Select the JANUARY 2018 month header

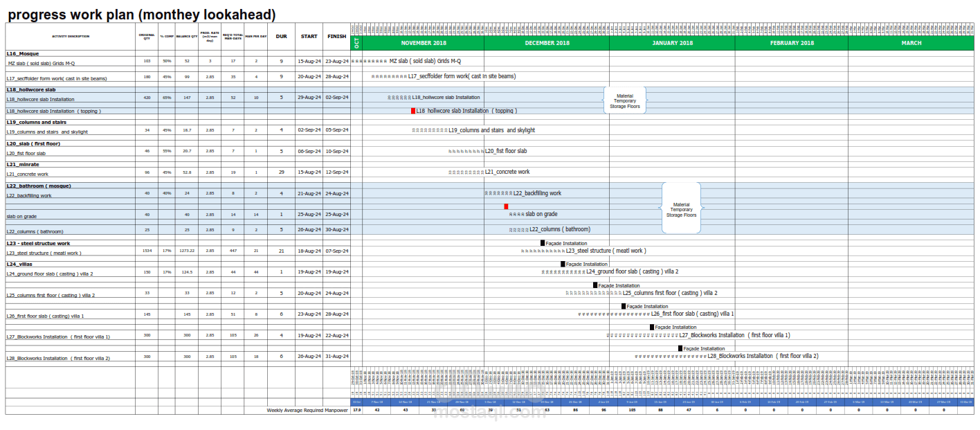(x=672, y=43)
